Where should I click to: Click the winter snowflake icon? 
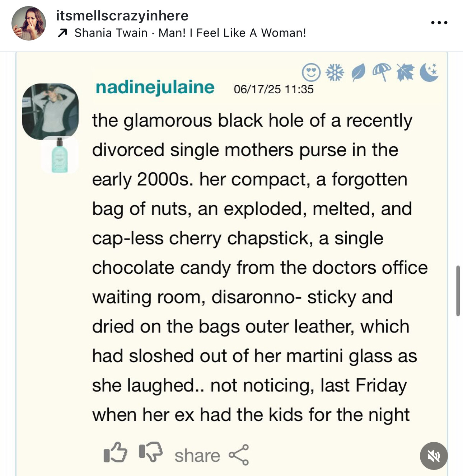click(335, 72)
